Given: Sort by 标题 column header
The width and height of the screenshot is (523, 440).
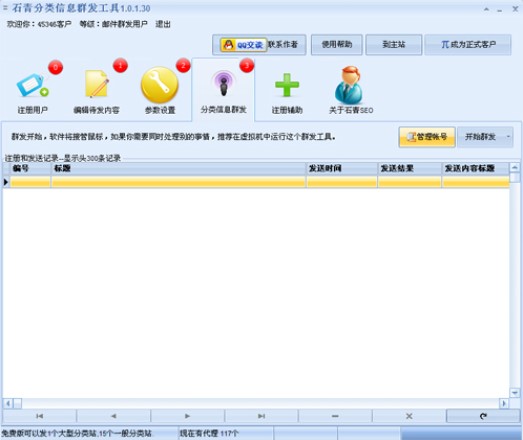Looking at the screenshot, I should click(x=178, y=168).
